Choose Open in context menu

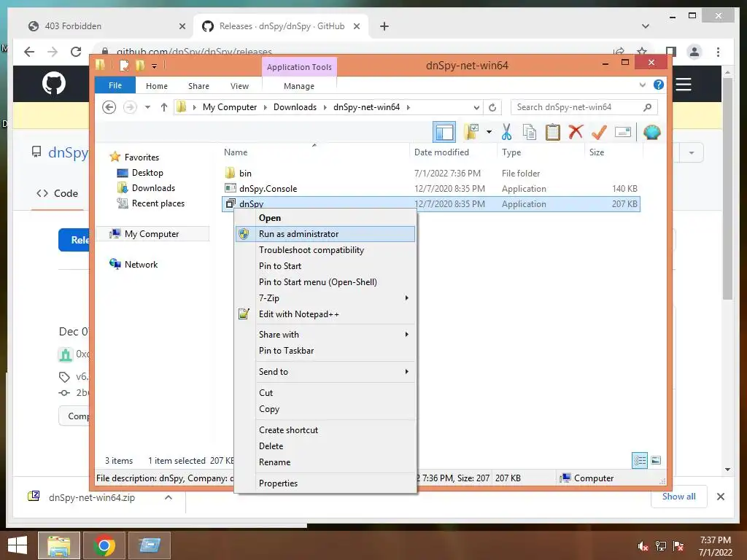click(325, 217)
